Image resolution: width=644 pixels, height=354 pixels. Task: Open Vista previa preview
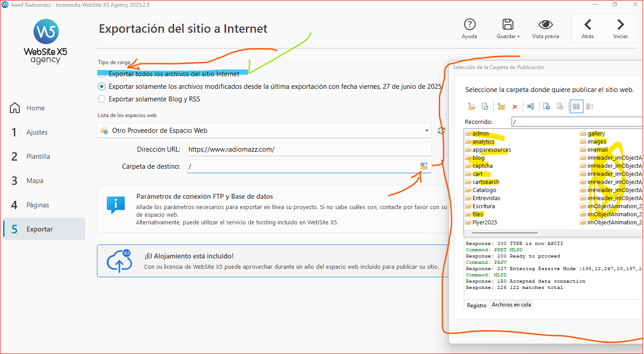546,25
